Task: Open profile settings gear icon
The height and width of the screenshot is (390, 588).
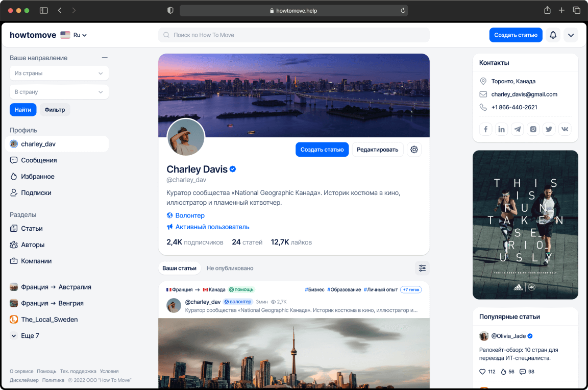Action: point(414,150)
